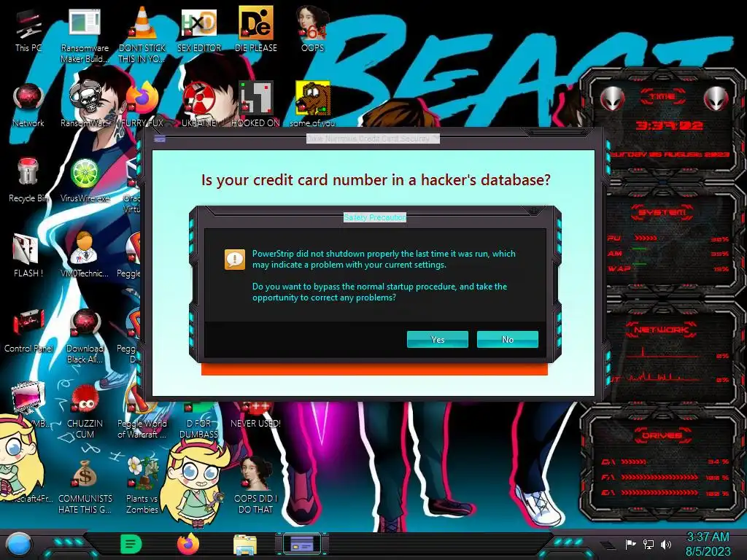The image size is (747, 560).
Task: Select the dog icon 'some of you'
Action: pyautogui.click(x=312, y=105)
